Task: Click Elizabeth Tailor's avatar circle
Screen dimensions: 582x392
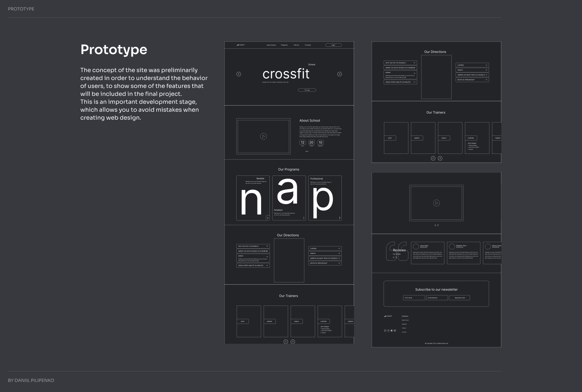Action: [452, 246]
